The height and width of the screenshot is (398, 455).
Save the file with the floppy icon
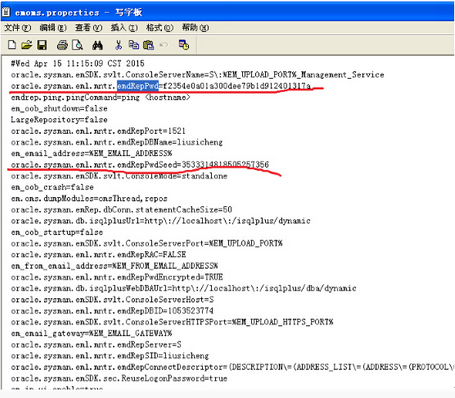point(42,45)
